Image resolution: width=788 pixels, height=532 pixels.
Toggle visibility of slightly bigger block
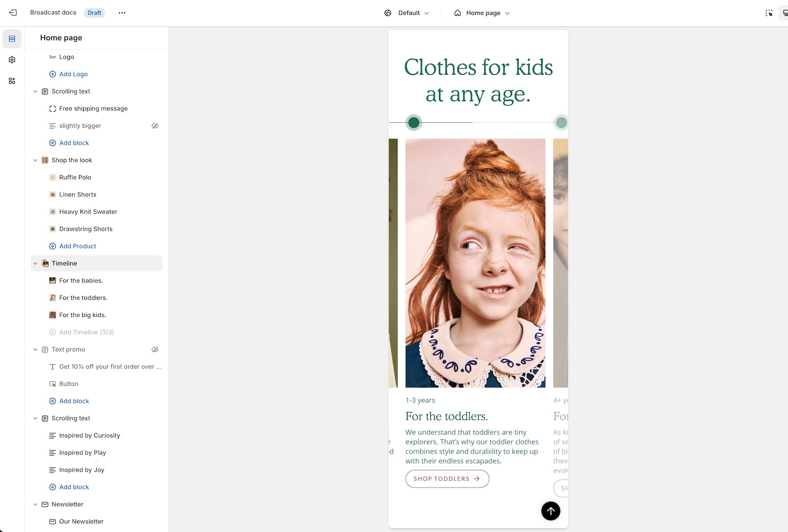155,126
